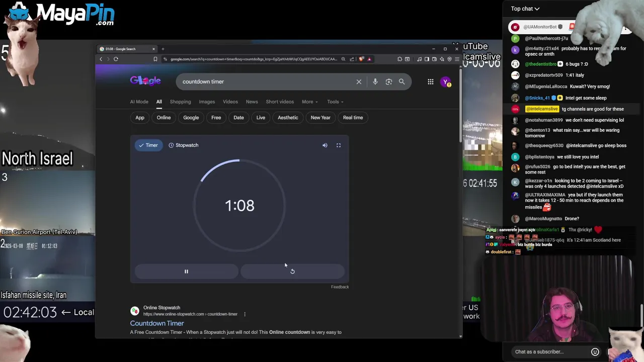
Task: Select the Timer tab
Action: pyautogui.click(x=148, y=145)
